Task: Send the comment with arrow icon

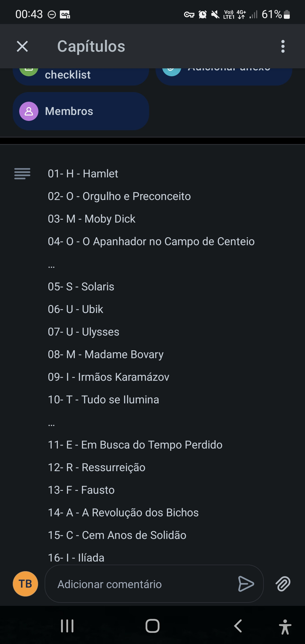Action: coord(246,584)
